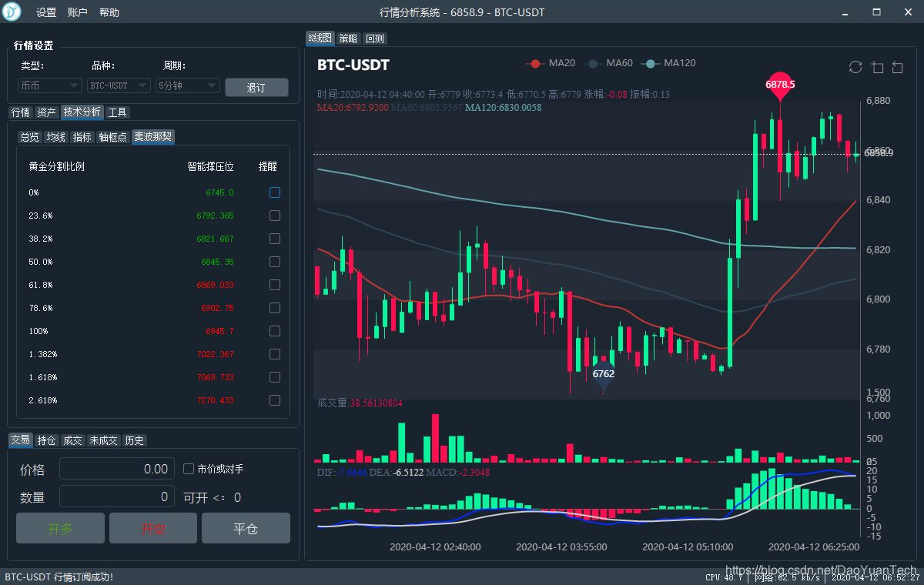Image resolution: width=924 pixels, height=585 pixels.
Task: Click the 7022.367 level value
Action: click(x=215, y=354)
